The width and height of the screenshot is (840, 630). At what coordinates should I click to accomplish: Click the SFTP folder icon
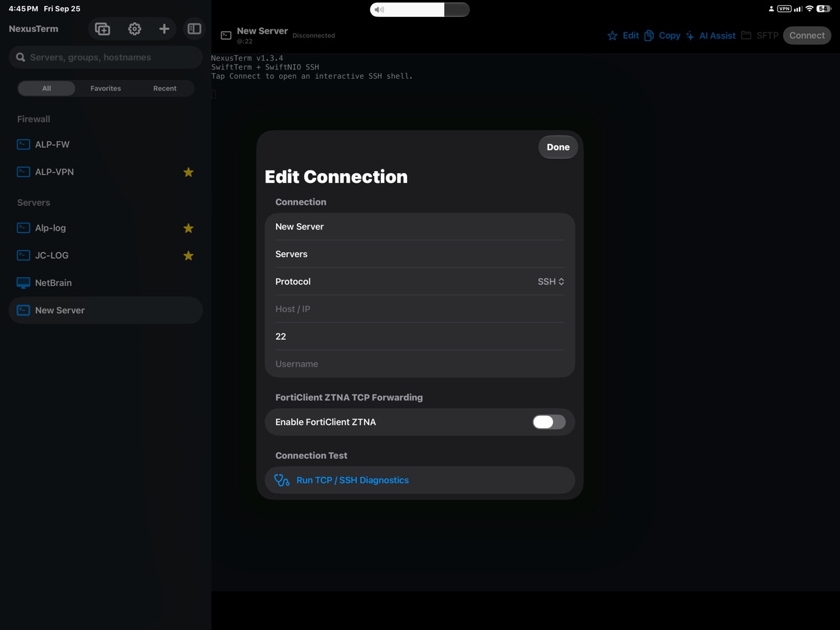click(x=746, y=35)
